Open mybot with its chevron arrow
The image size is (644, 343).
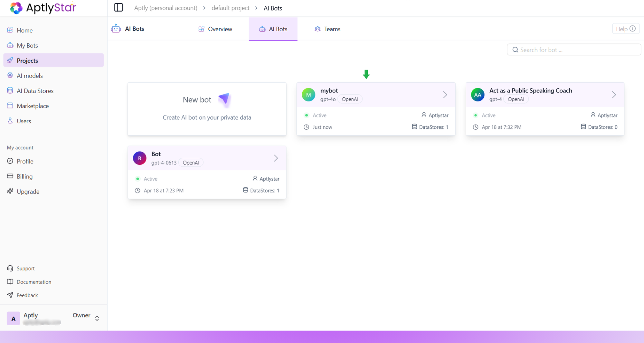tap(445, 95)
